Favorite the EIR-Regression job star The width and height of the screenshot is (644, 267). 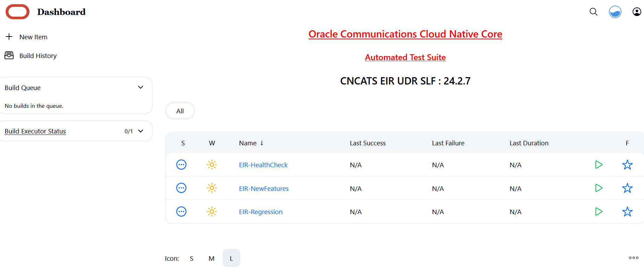[627, 211]
